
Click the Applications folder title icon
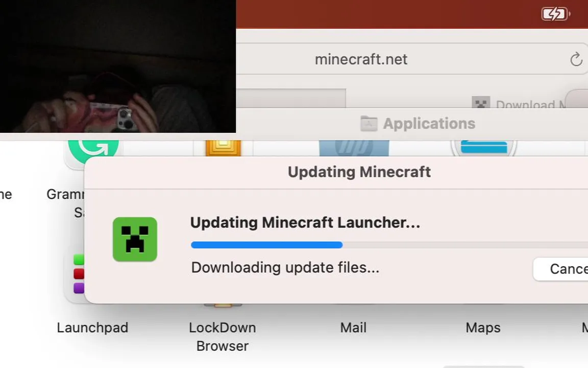(x=369, y=124)
